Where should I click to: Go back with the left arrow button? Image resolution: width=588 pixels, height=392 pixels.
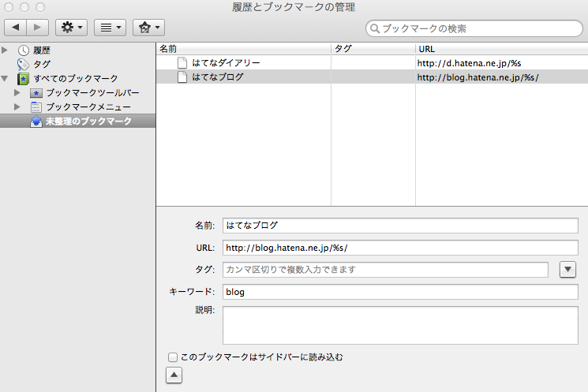pos(15,28)
